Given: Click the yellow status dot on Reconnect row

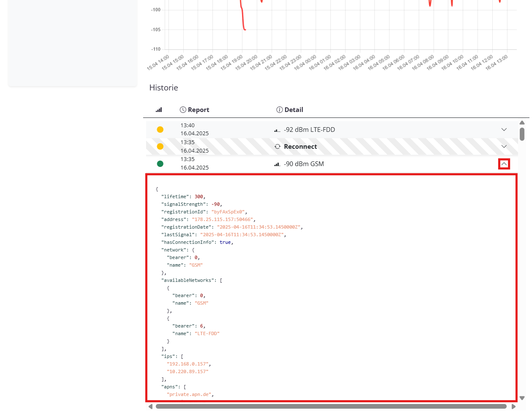Looking at the screenshot, I should pos(160,147).
